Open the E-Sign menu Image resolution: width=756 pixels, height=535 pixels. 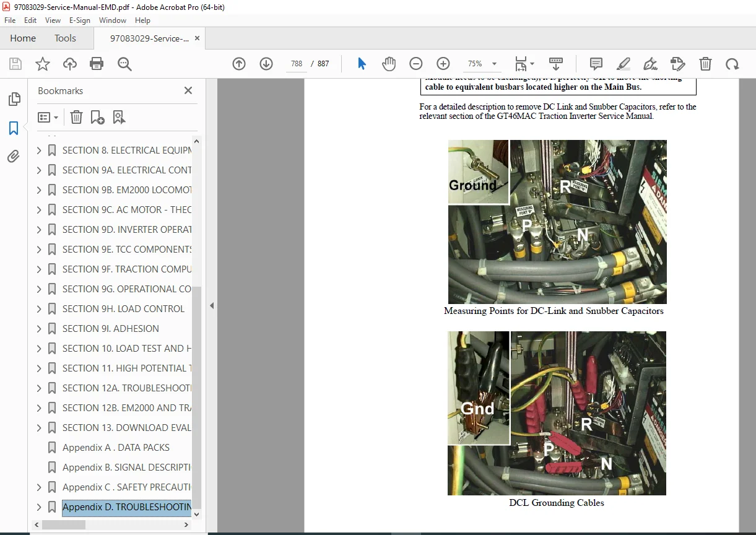(80, 20)
